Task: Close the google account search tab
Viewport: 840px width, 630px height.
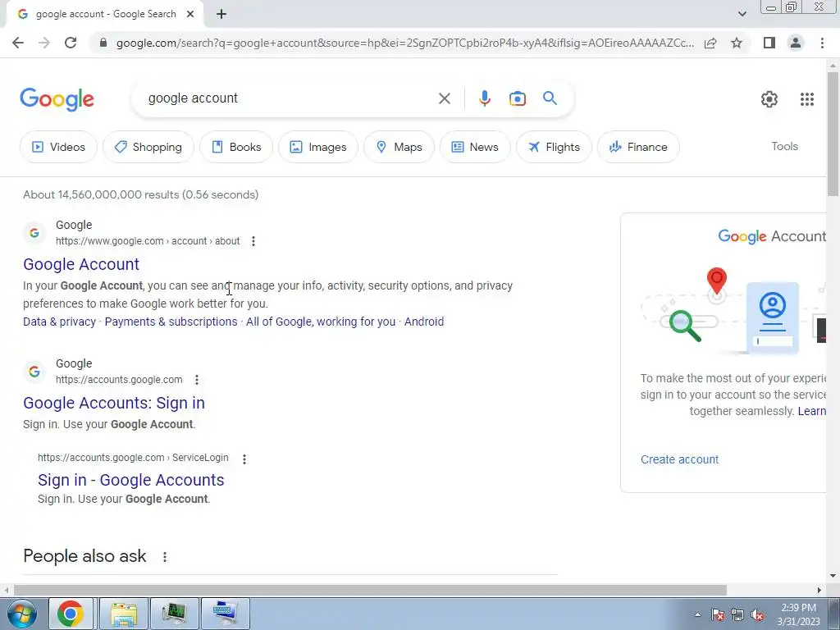Action: (190, 15)
